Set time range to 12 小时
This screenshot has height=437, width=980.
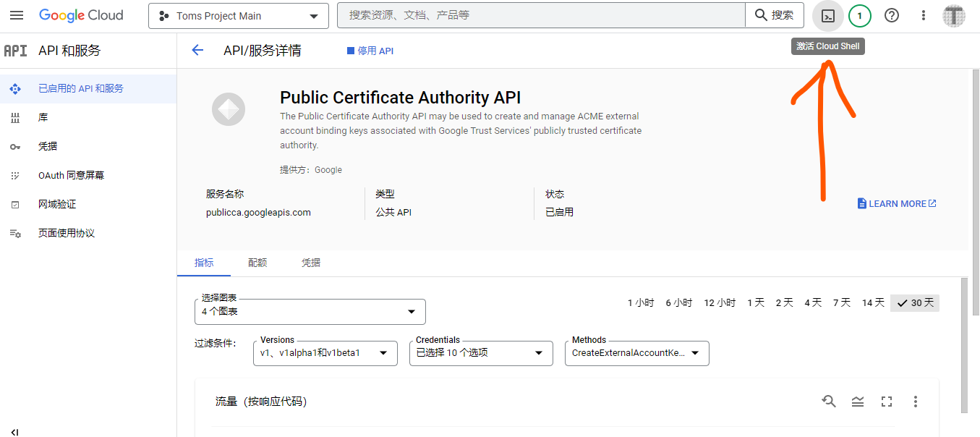pos(720,303)
